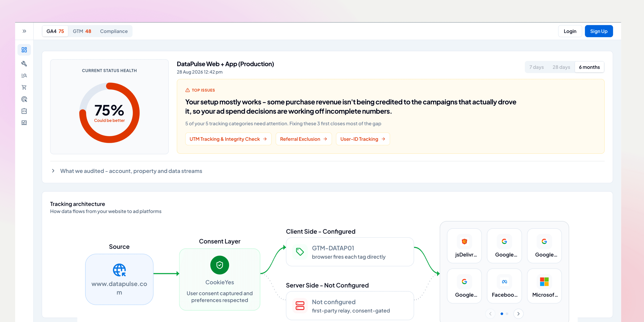
Task: Click the Top Issues warning triangle icon
Action: click(187, 90)
